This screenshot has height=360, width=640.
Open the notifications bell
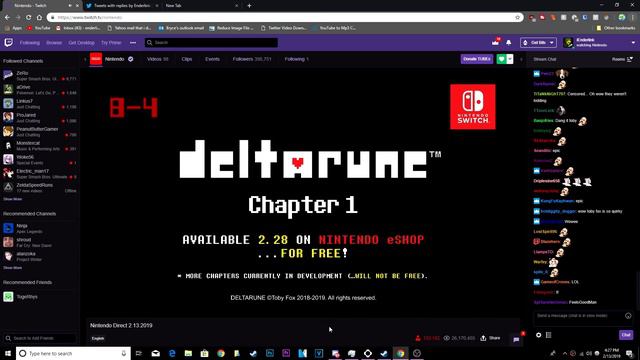tap(509, 42)
